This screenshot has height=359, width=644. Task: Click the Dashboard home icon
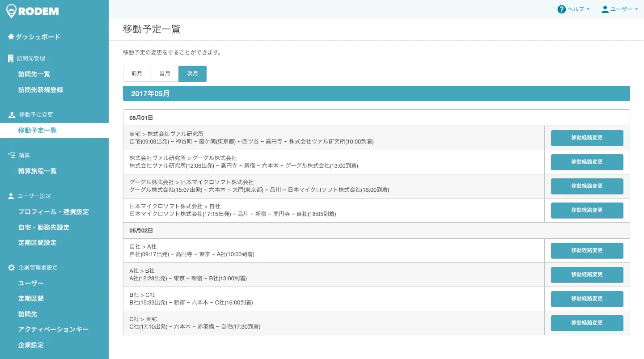pos(11,37)
